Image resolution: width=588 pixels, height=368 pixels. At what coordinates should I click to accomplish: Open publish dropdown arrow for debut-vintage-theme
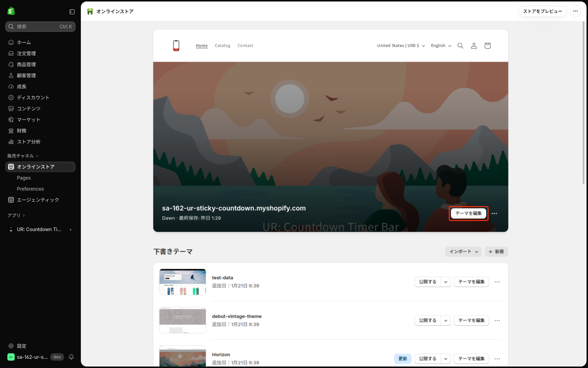[446, 321]
